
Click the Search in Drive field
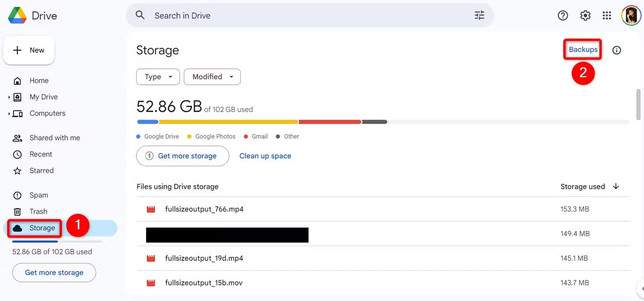304,16
